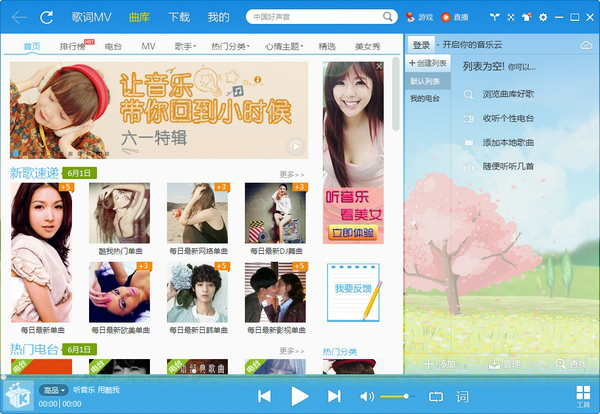
Task: Open 每日最新欧美单曲 thumbnail
Action: click(120, 292)
